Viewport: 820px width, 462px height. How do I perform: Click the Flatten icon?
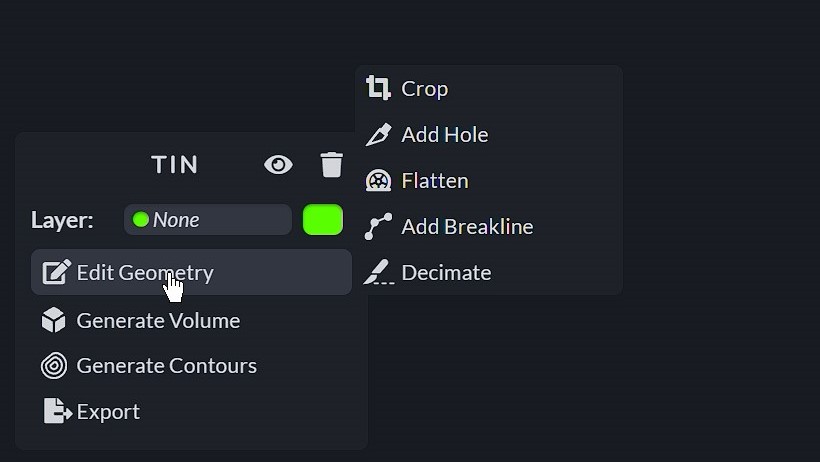378,181
